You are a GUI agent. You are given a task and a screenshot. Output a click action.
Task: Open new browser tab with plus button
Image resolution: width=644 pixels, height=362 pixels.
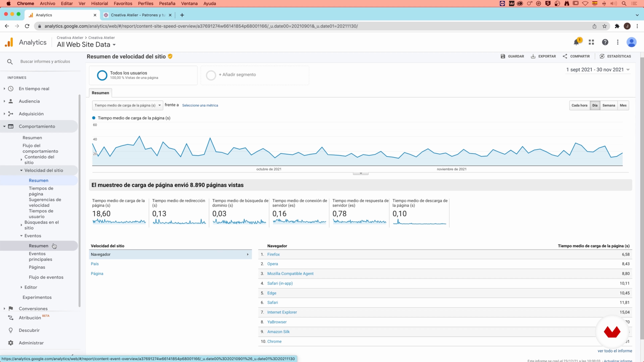182,15
